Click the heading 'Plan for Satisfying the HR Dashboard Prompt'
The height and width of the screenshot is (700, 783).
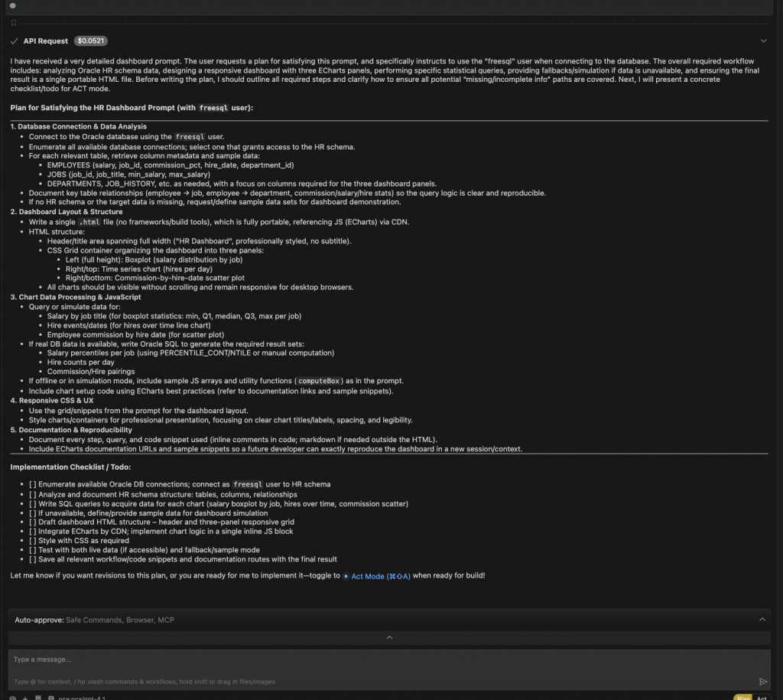[132, 108]
